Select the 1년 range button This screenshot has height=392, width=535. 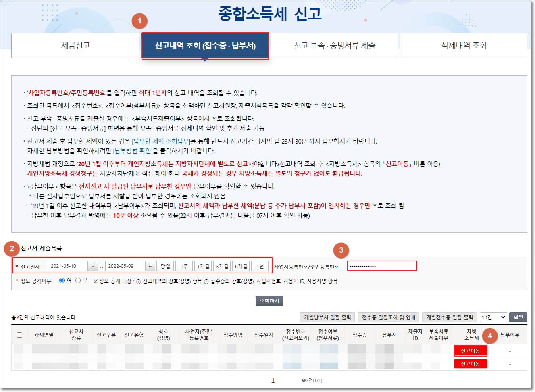pyautogui.click(x=260, y=266)
